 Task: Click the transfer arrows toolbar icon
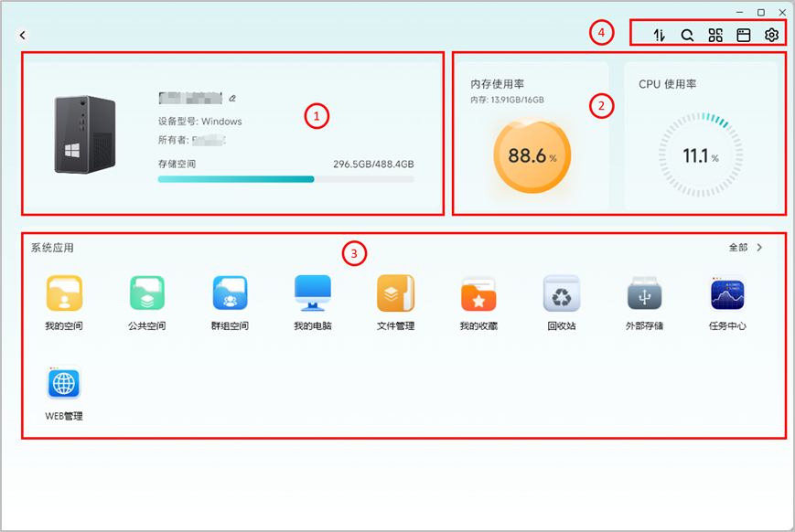click(659, 35)
